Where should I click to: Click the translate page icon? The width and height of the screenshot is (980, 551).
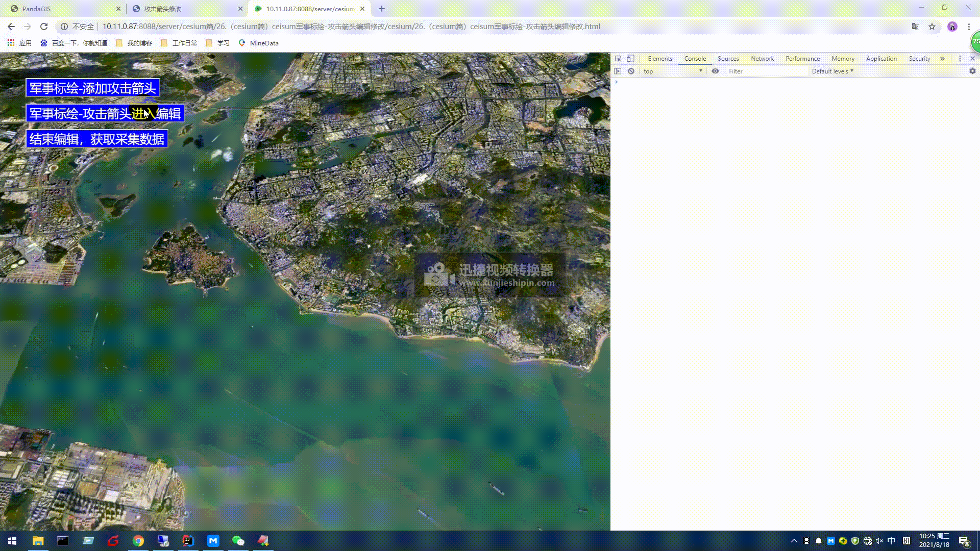(x=916, y=27)
